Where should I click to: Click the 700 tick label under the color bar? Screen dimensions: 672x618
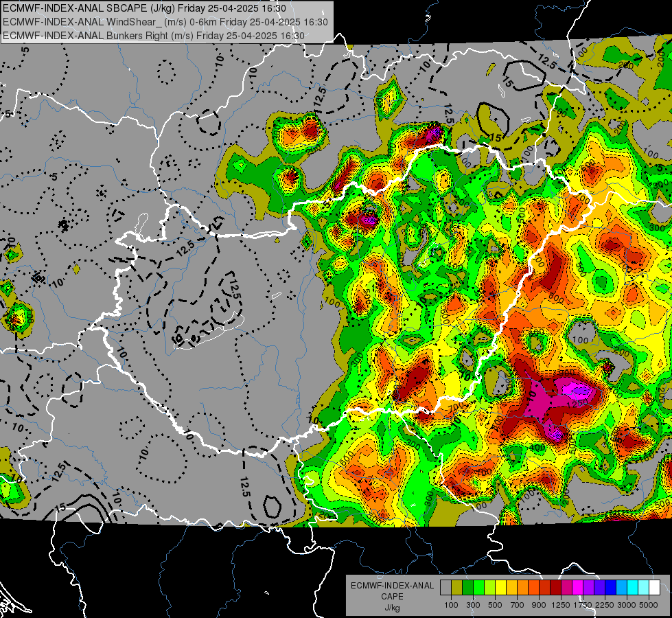click(517, 605)
